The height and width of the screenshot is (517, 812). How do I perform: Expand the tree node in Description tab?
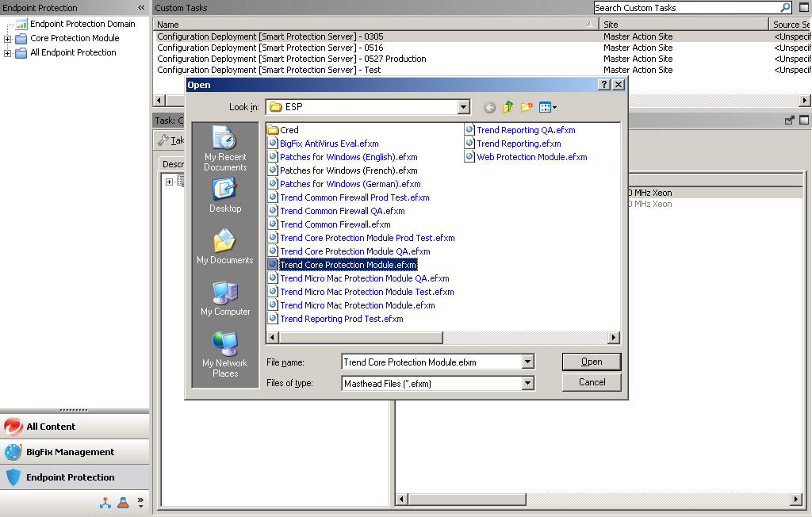(x=169, y=182)
